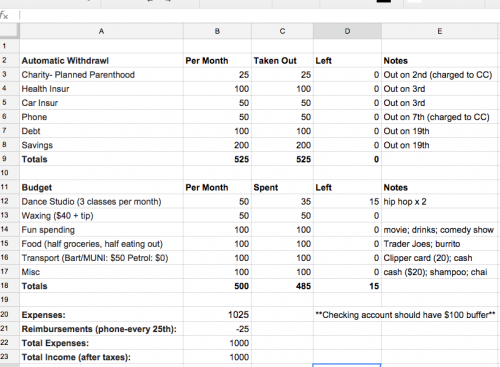Click cell 'Car Insur'
Viewport: 500px width, 367px height.
point(101,103)
